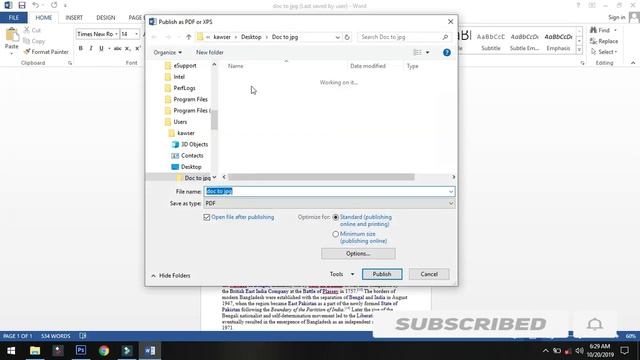The width and height of the screenshot is (640, 360).
Task: Go back in the dialog navigation
Action: pyautogui.click(x=154, y=37)
